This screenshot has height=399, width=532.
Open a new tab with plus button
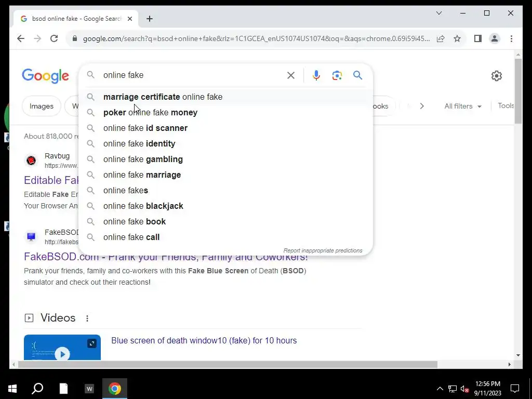coord(150,19)
